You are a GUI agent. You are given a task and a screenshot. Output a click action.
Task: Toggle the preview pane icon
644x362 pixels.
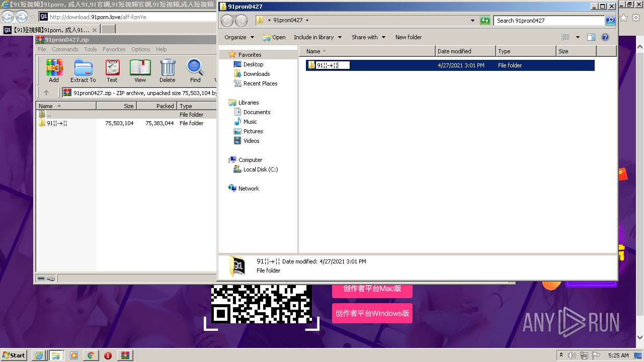pos(591,37)
